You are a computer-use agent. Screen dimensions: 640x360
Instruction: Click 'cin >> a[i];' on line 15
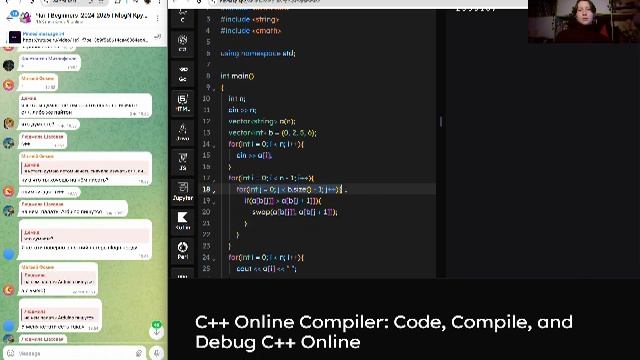click(254, 155)
